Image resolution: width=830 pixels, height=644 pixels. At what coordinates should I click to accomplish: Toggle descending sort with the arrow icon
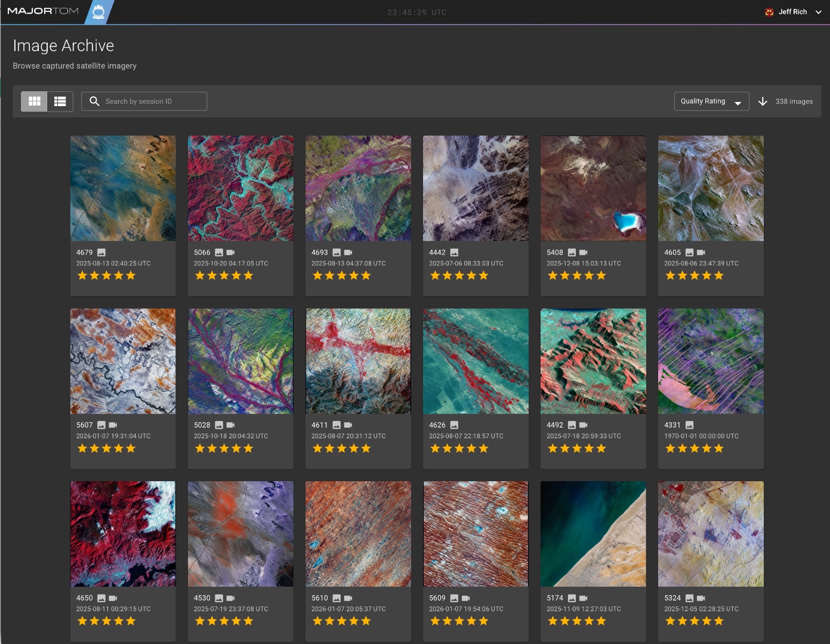[x=763, y=101]
